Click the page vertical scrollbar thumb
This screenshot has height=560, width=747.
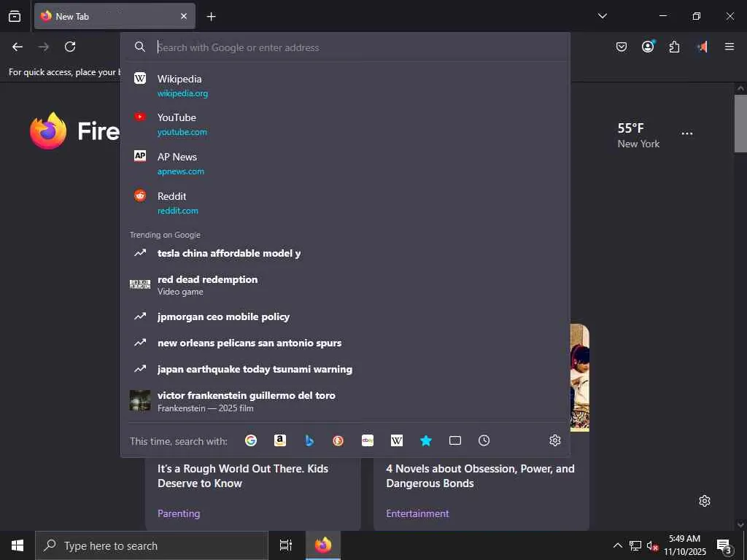point(740,124)
